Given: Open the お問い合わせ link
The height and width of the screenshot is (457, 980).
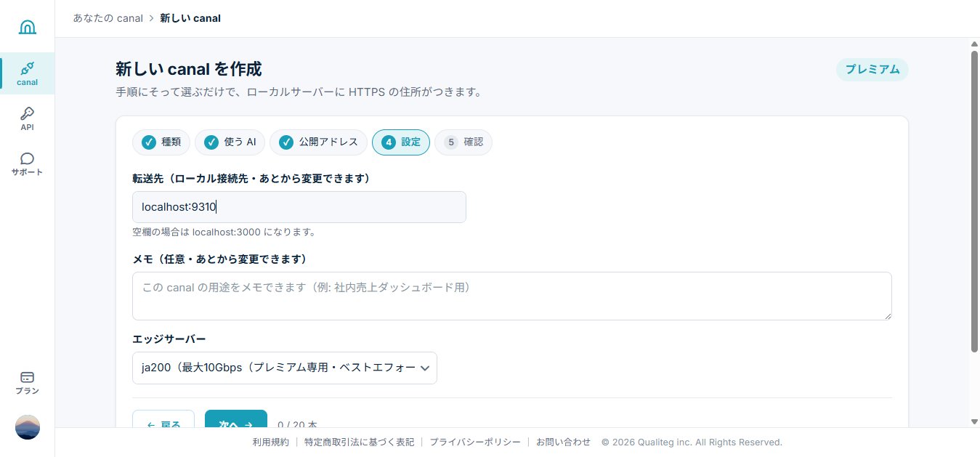Looking at the screenshot, I should 564,442.
